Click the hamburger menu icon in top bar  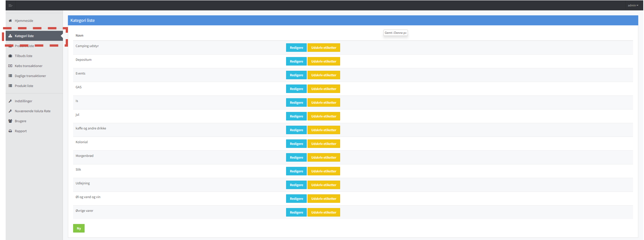[x=11, y=6]
